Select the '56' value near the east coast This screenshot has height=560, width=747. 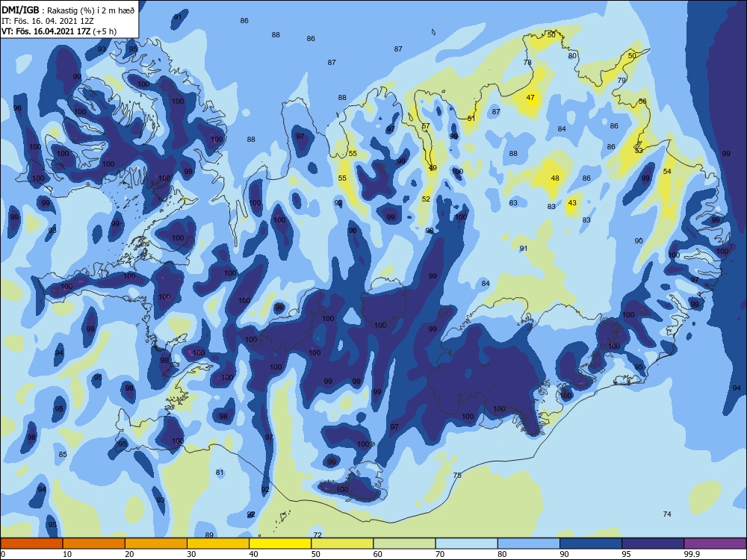642,102
